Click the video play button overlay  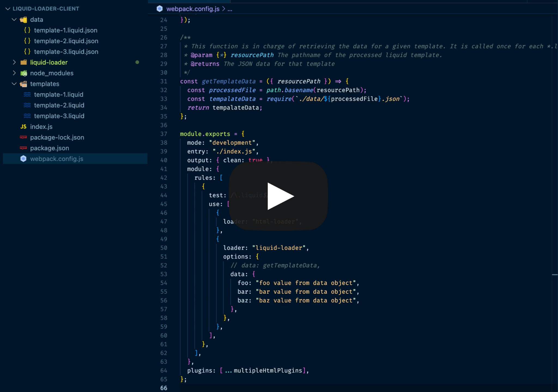point(278,196)
